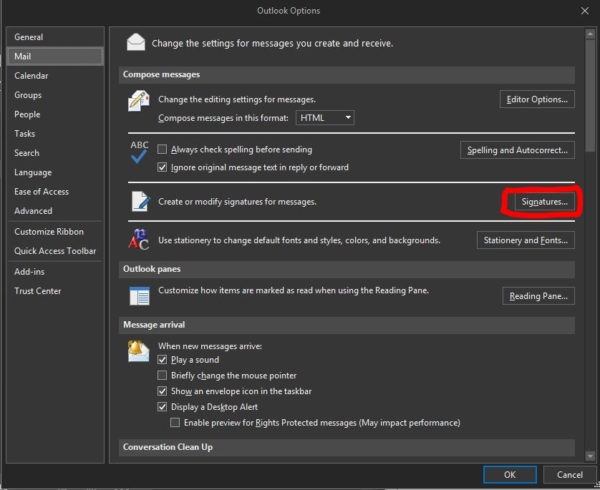This screenshot has height=490, width=600.
Task: Click the bell and envelope message arrival icon
Action: [x=139, y=351]
